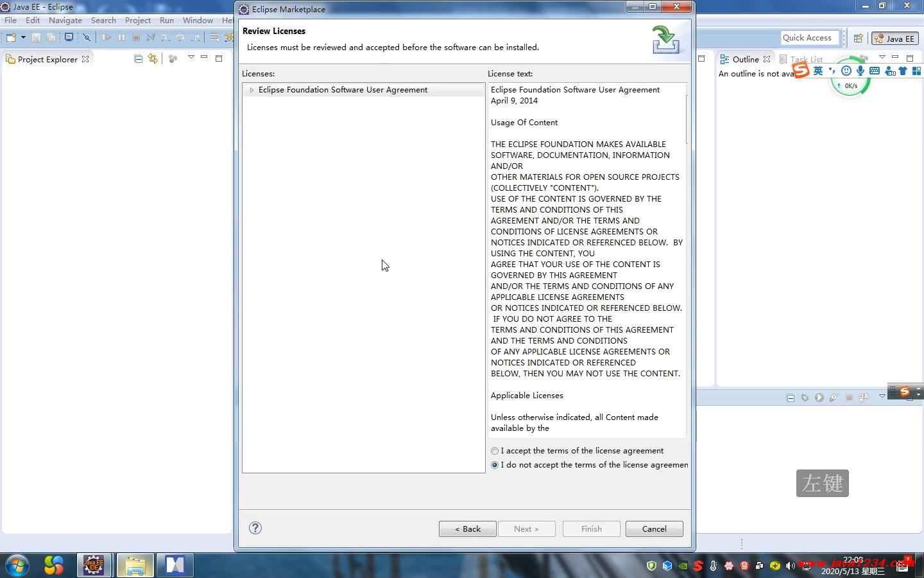
Task: Click the Terminate debug toolbar icon
Action: click(136, 37)
